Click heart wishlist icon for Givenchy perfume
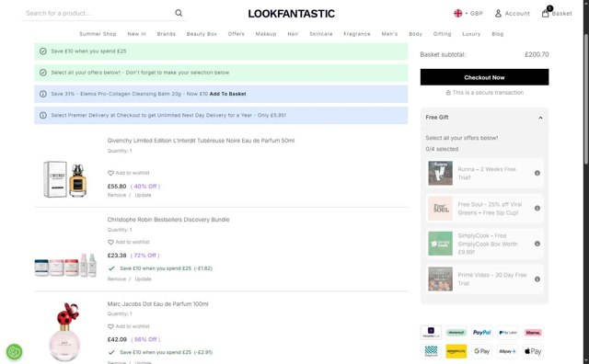The image size is (589, 364). pos(110,173)
